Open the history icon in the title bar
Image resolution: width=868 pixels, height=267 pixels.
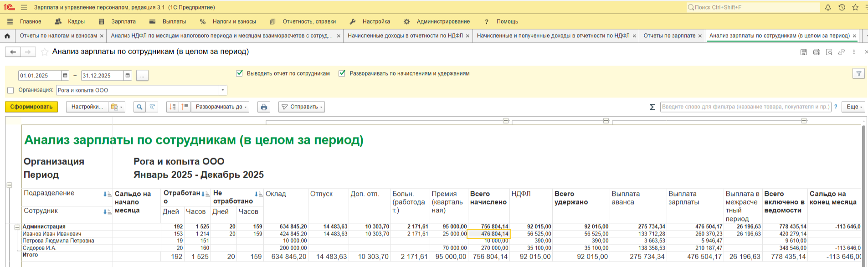(842, 7)
